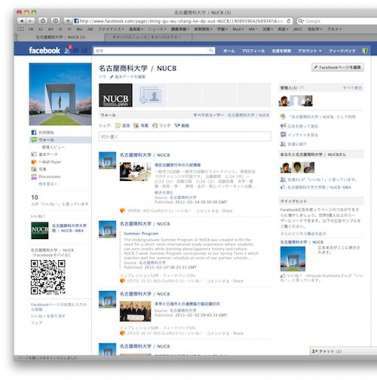Click the megaphone promote icon in right column
Viewport: 377px width, 380px height.
point(283,126)
